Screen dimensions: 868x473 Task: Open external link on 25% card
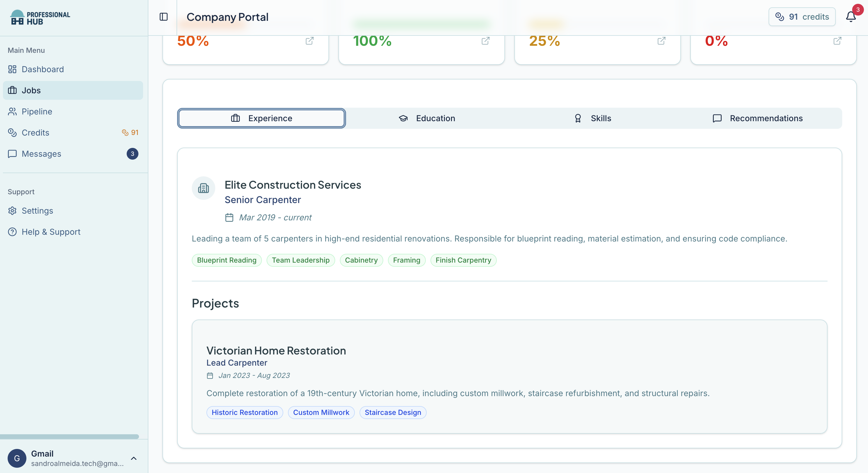pyautogui.click(x=661, y=41)
